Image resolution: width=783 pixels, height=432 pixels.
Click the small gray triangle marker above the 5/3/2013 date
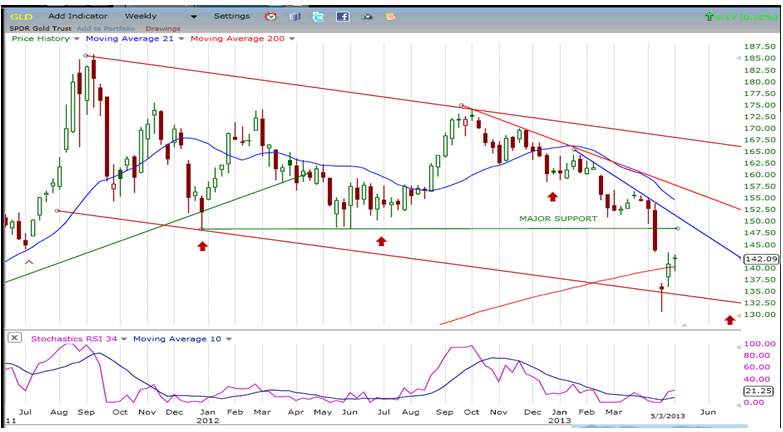(x=685, y=325)
